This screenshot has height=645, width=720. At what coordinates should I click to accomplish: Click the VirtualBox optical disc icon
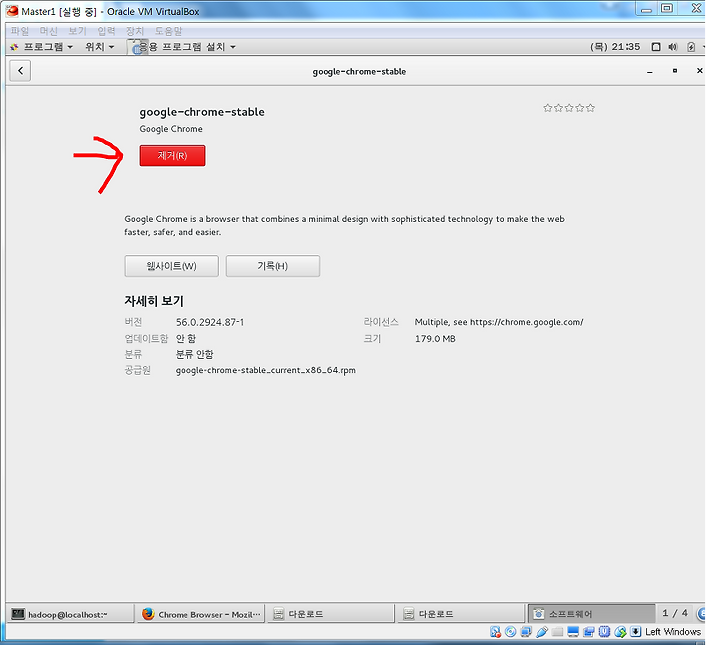coord(511,632)
